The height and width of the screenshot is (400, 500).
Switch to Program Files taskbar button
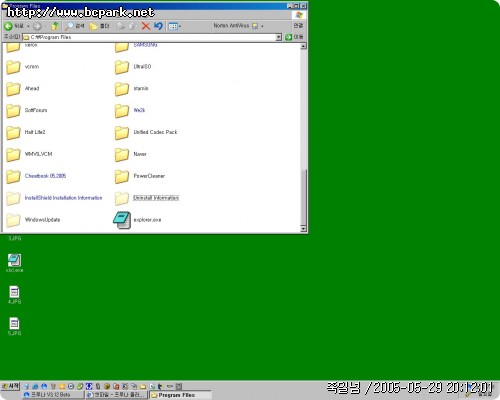click(180, 395)
